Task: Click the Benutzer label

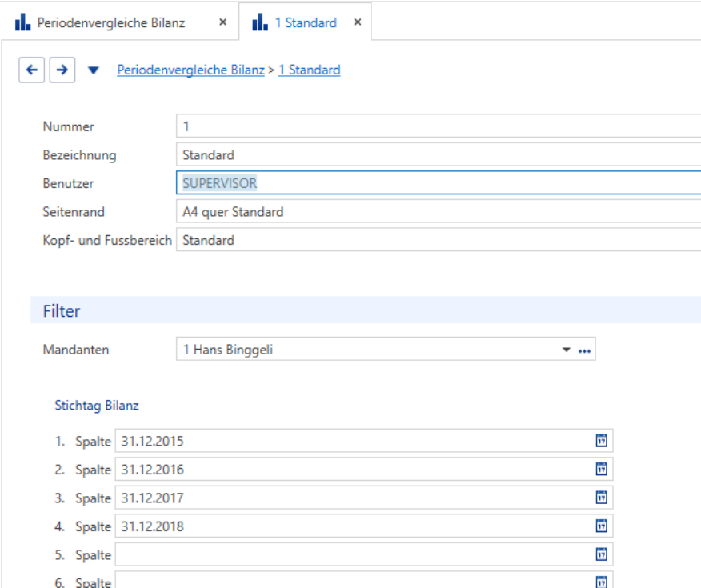Action: coord(68,183)
